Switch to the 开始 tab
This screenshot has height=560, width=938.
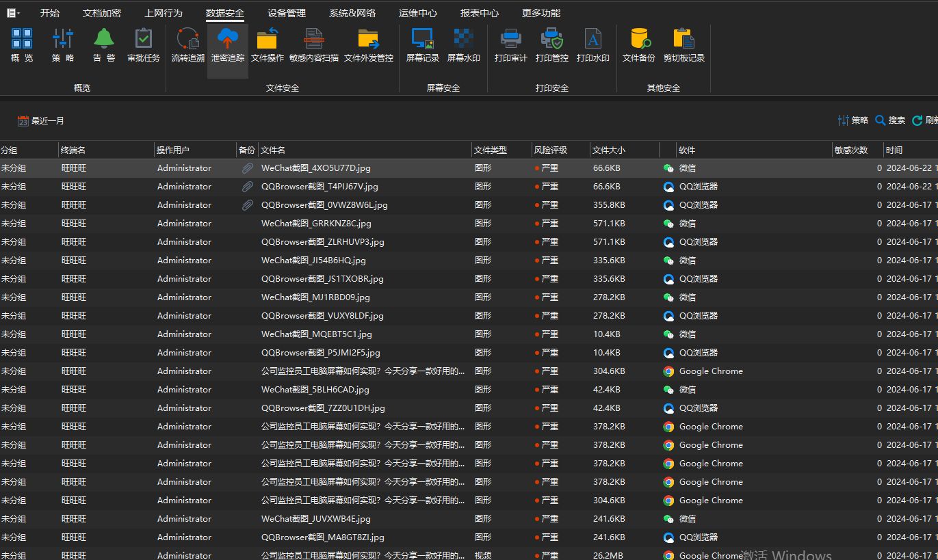click(50, 13)
